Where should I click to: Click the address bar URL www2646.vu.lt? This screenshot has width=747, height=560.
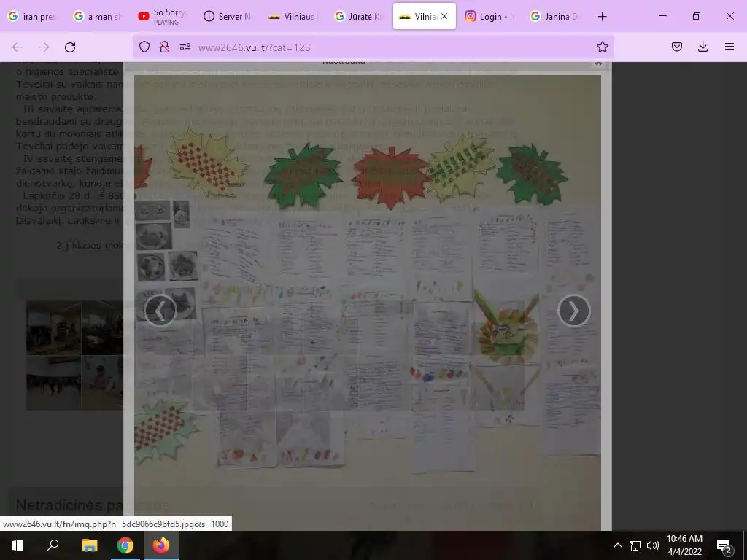click(255, 47)
